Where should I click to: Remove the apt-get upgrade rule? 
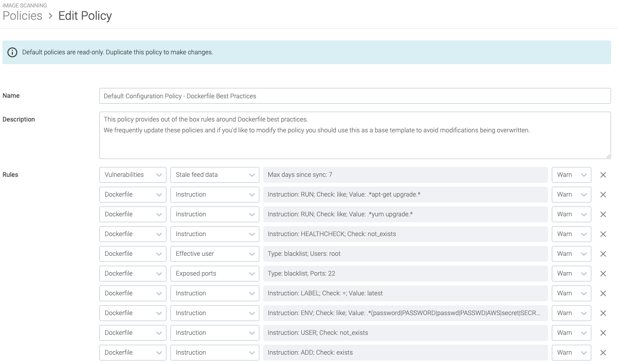click(x=603, y=194)
